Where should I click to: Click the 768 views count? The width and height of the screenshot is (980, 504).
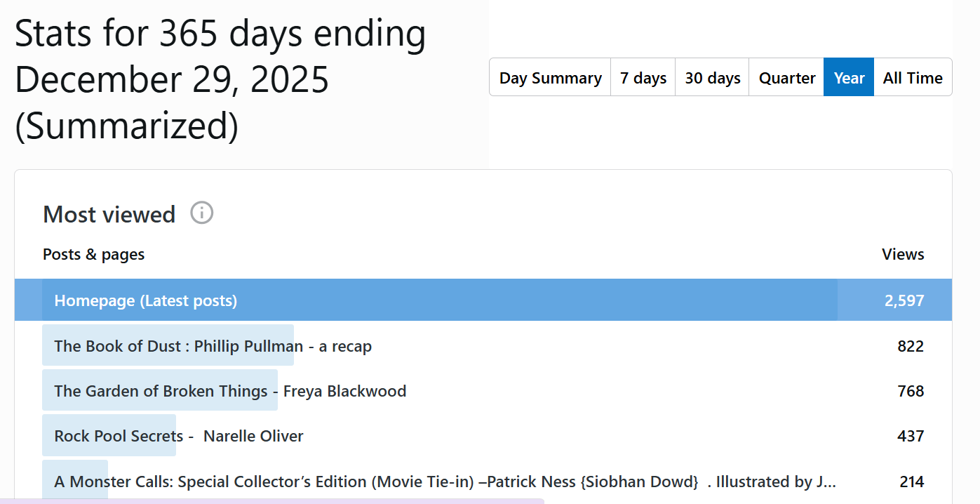tap(911, 391)
